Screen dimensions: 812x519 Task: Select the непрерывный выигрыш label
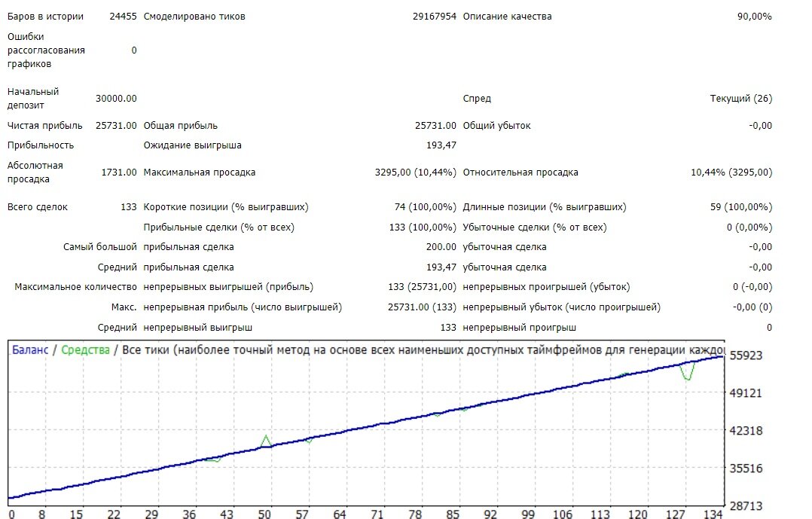click(x=198, y=328)
